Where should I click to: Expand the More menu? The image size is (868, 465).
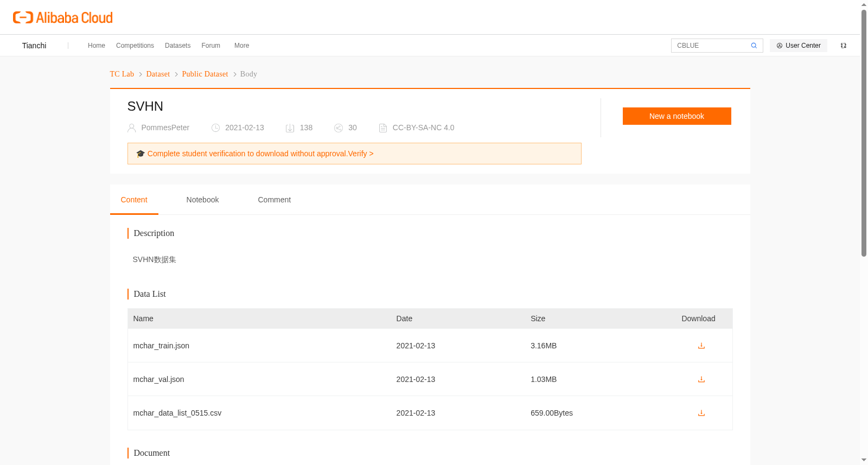tap(242, 46)
